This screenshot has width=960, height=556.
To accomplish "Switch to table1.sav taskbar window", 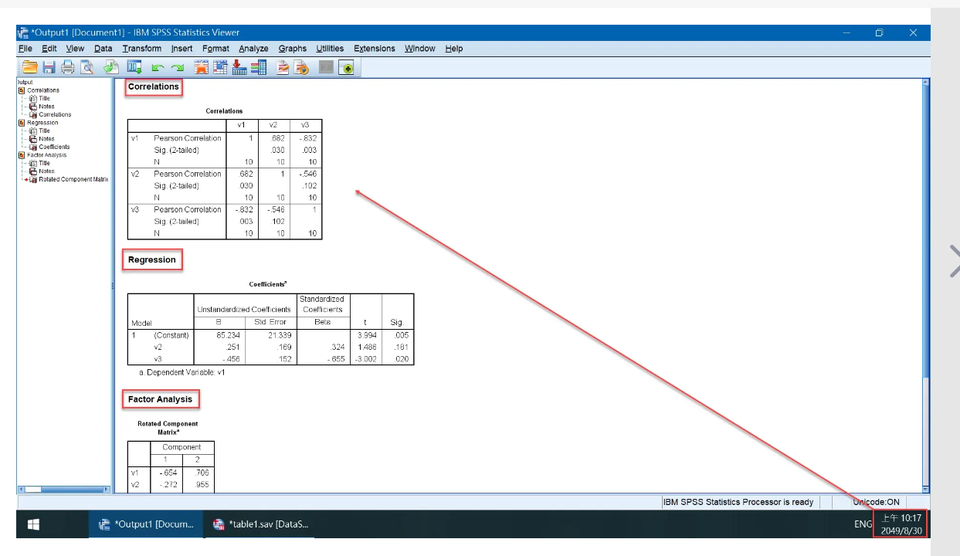I will pos(260,523).
